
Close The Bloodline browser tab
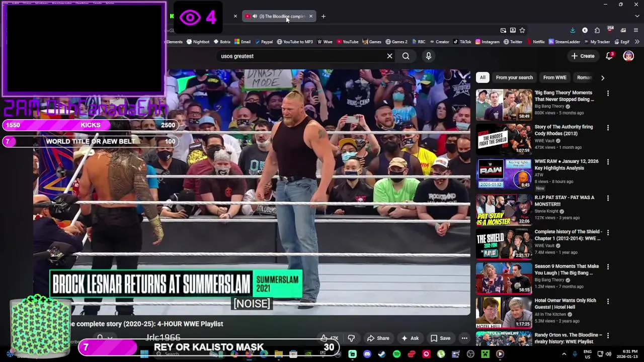[310, 16]
